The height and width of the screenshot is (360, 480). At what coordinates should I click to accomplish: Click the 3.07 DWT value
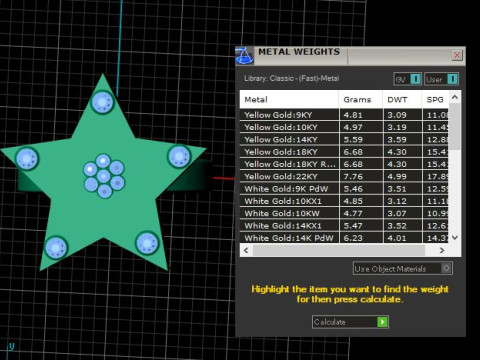click(x=397, y=214)
